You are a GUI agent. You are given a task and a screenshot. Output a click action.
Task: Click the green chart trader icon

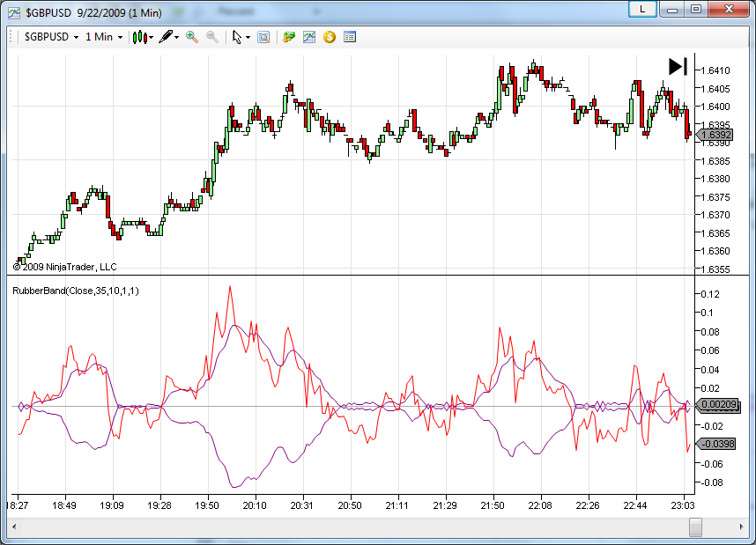click(x=289, y=37)
